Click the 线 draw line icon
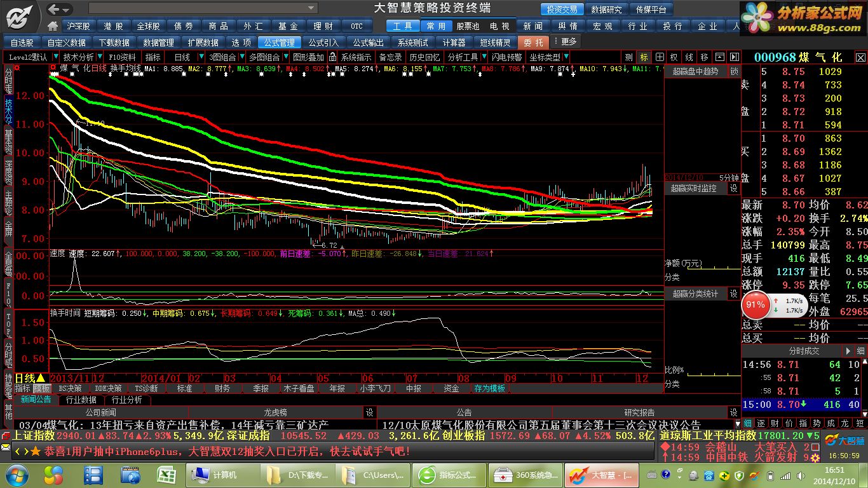Viewport: 868px width, 488px height. [689, 57]
